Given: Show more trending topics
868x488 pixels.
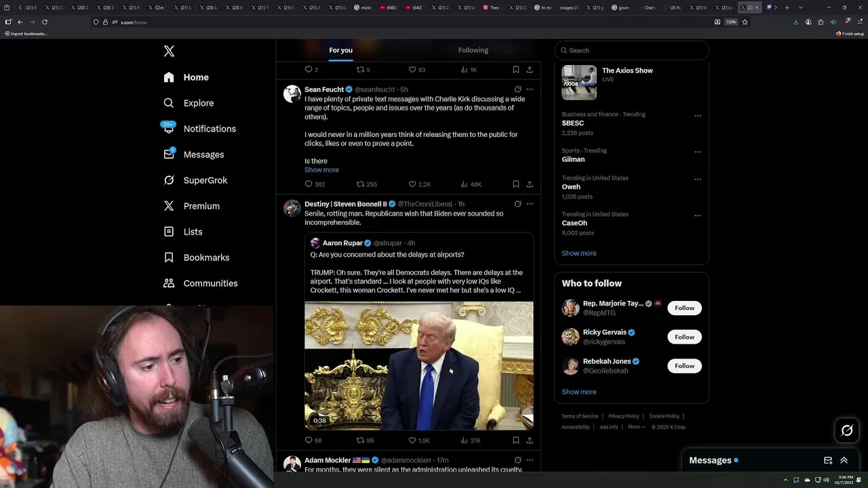Looking at the screenshot, I should tap(578, 253).
